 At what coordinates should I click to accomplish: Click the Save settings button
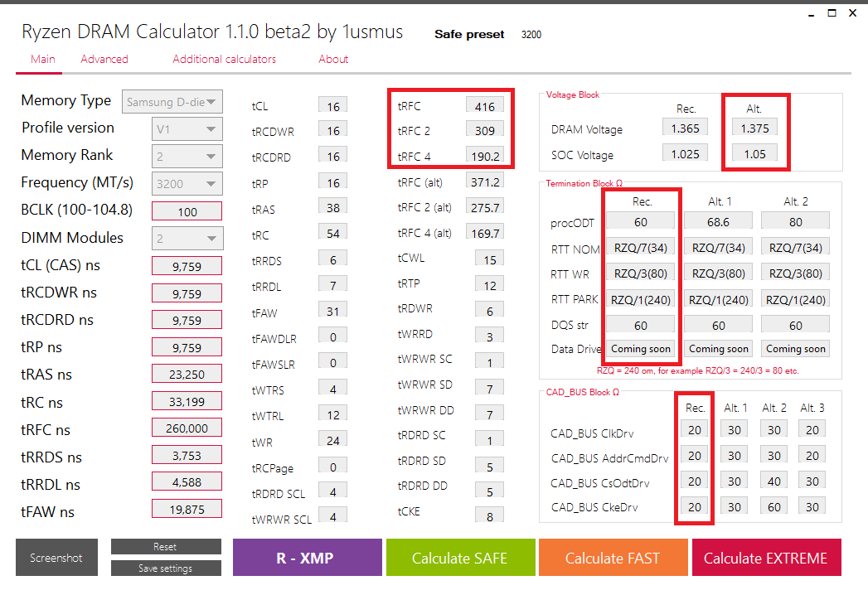(x=166, y=568)
